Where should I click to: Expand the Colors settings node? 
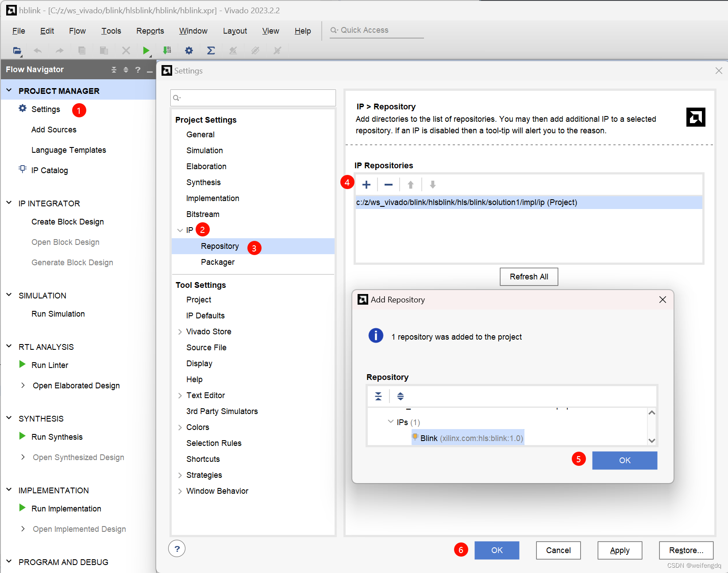coord(180,427)
